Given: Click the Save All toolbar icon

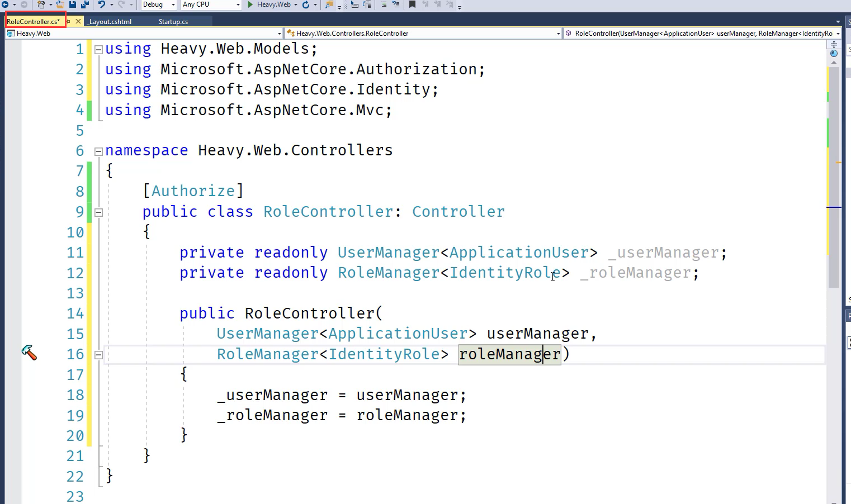Looking at the screenshot, I should [x=85, y=4].
